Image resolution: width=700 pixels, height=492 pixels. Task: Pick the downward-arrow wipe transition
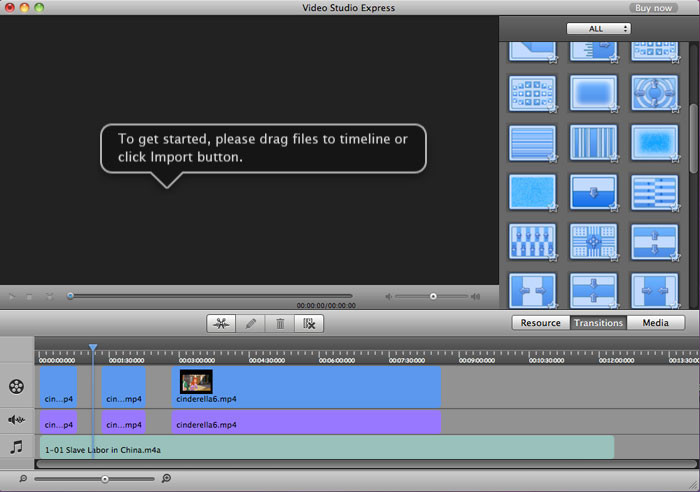click(593, 192)
